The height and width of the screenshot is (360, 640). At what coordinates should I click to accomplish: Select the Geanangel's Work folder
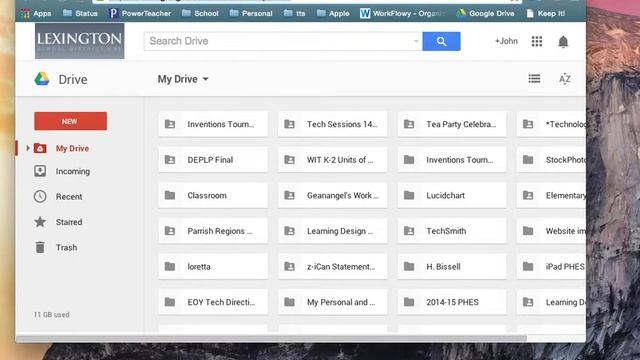(333, 195)
